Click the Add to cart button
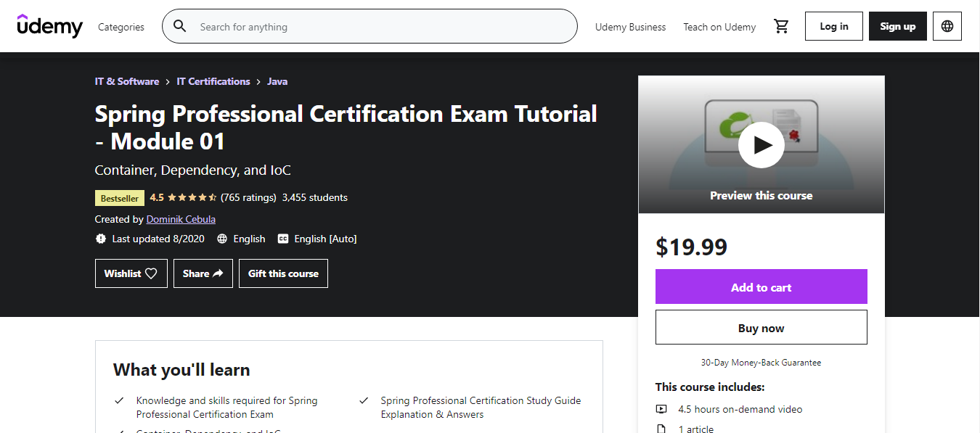Image resolution: width=980 pixels, height=433 pixels. (x=761, y=286)
